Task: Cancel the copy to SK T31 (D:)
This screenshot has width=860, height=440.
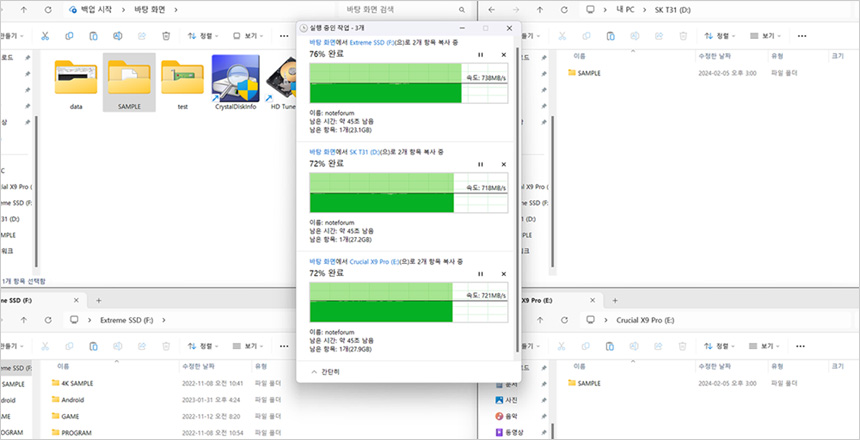Action: [x=503, y=164]
